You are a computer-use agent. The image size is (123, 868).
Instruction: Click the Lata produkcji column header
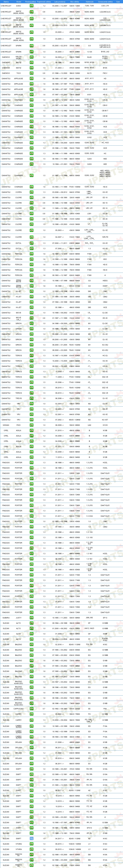tap(60, 1)
